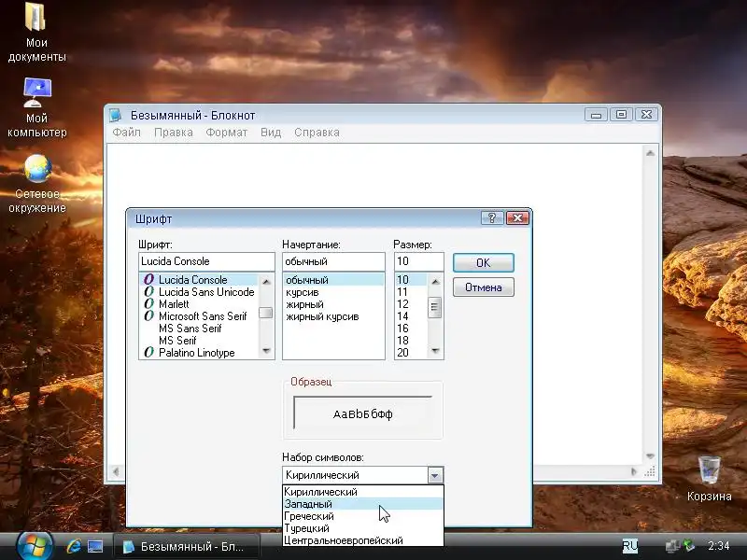Click the font list scrollbar thumb
This screenshot has width=747, height=560.
click(266, 313)
